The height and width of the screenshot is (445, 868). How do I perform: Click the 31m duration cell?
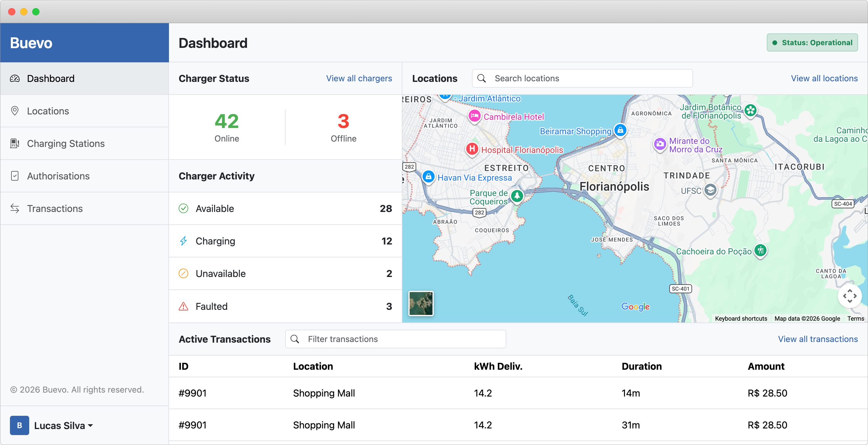click(630, 425)
